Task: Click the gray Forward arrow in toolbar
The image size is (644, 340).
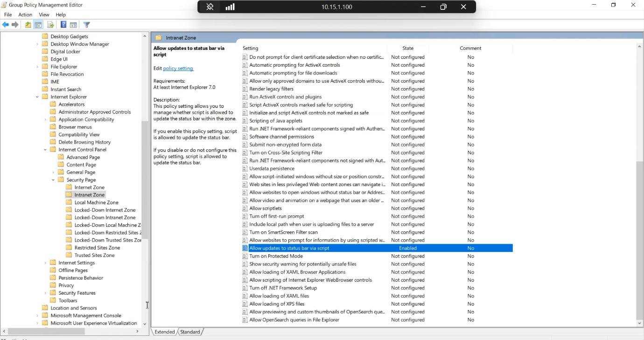Action: click(15, 25)
